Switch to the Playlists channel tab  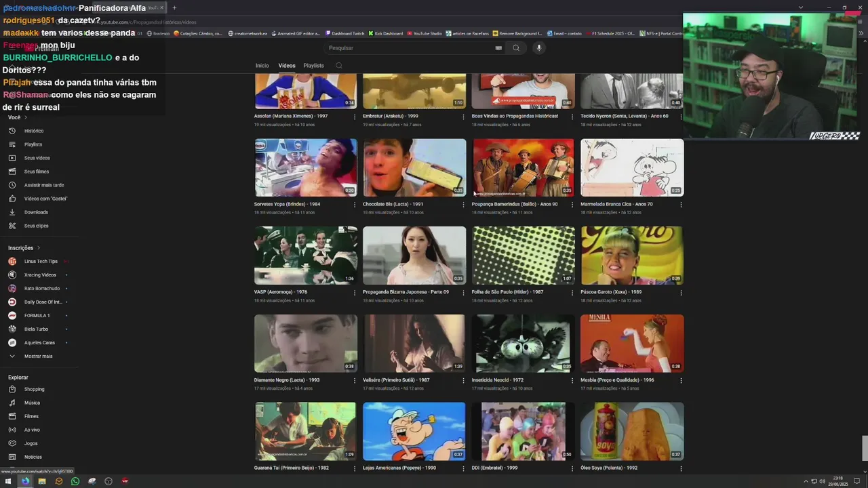[313, 66]
